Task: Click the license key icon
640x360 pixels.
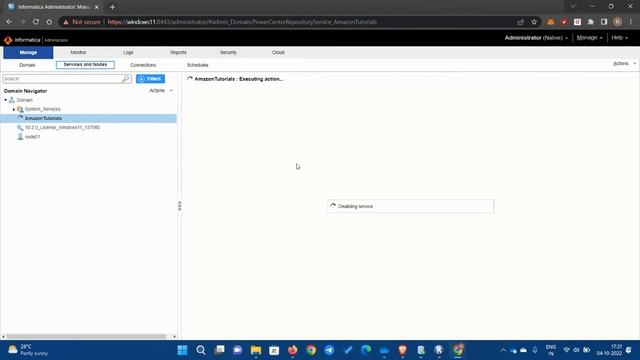Action: click(x=20, y=127)
